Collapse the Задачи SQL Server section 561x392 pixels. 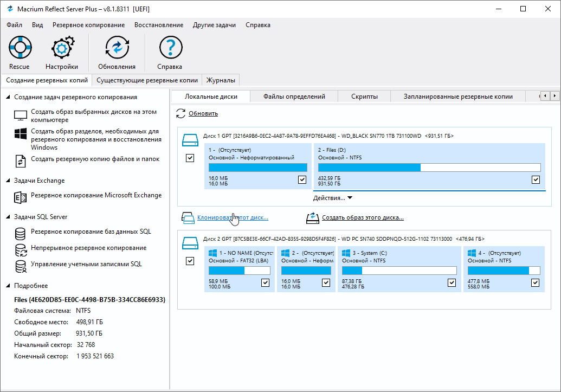click(x=8, y=216)
